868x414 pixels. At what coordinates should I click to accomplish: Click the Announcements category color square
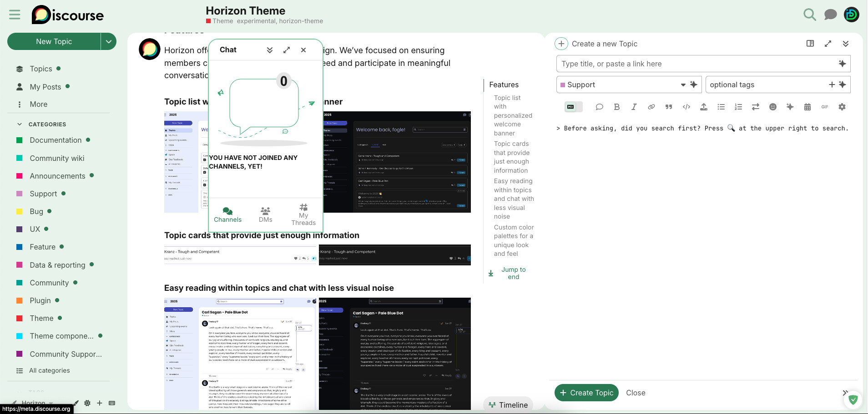pyautogui.click(x=20, y=176)
